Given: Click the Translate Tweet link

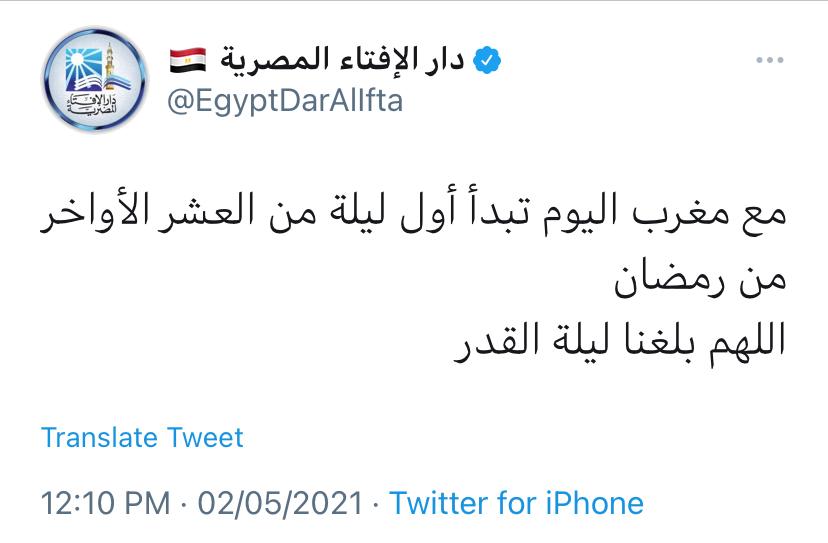Looking at the screenshot, I should (142, 437).
